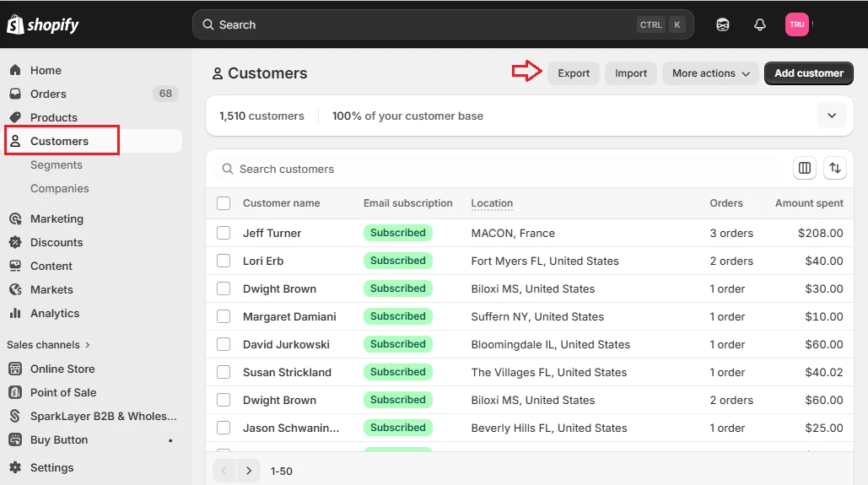The height and width of the screenshot is (485, 868).
Task: Click the Discounts badge icon
Action: 15,243
